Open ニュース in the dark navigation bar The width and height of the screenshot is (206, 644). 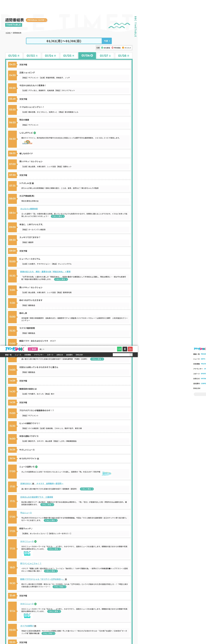pos(18,355)
